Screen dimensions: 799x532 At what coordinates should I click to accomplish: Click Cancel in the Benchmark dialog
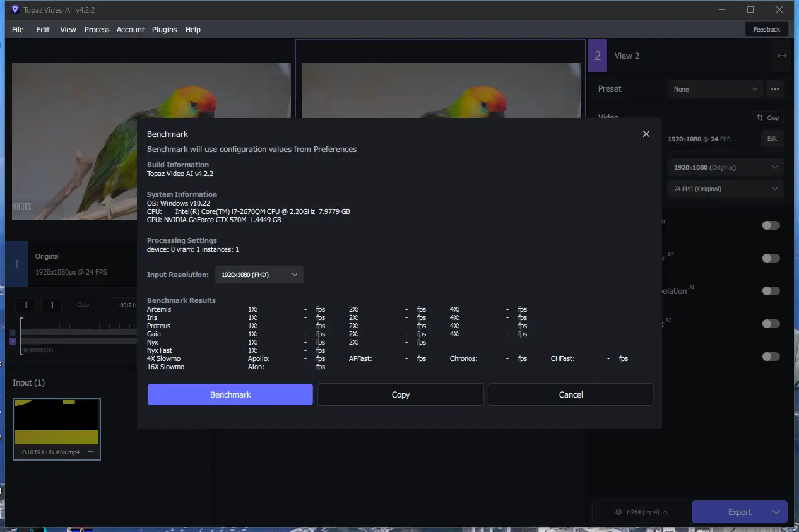pyautogui.click(x=571, y=394)
